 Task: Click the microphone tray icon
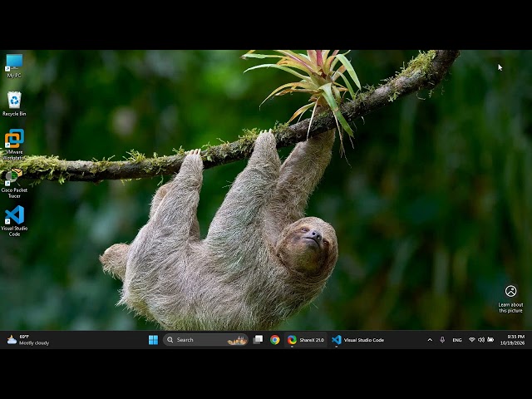tap(442, 340)
